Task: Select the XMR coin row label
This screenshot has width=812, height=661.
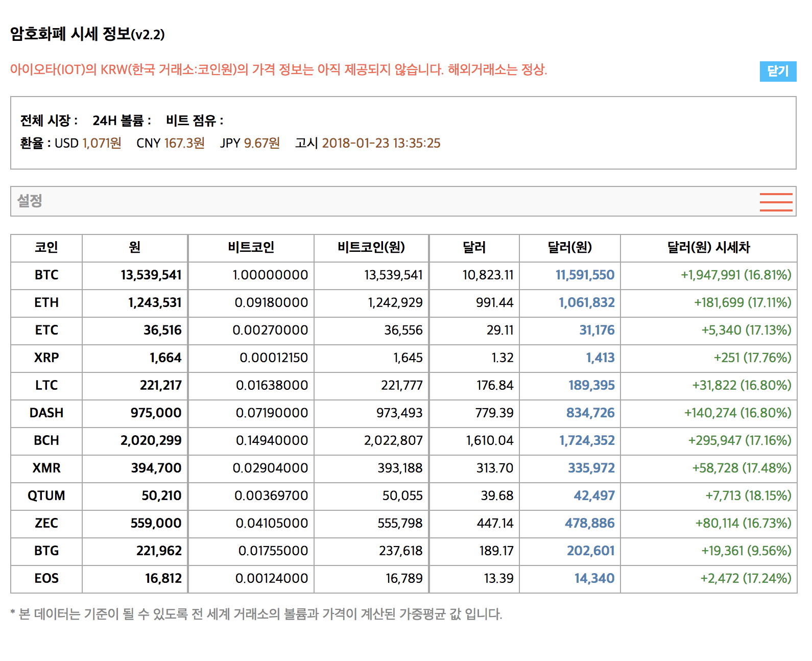Action: click(x=46, y=468)
